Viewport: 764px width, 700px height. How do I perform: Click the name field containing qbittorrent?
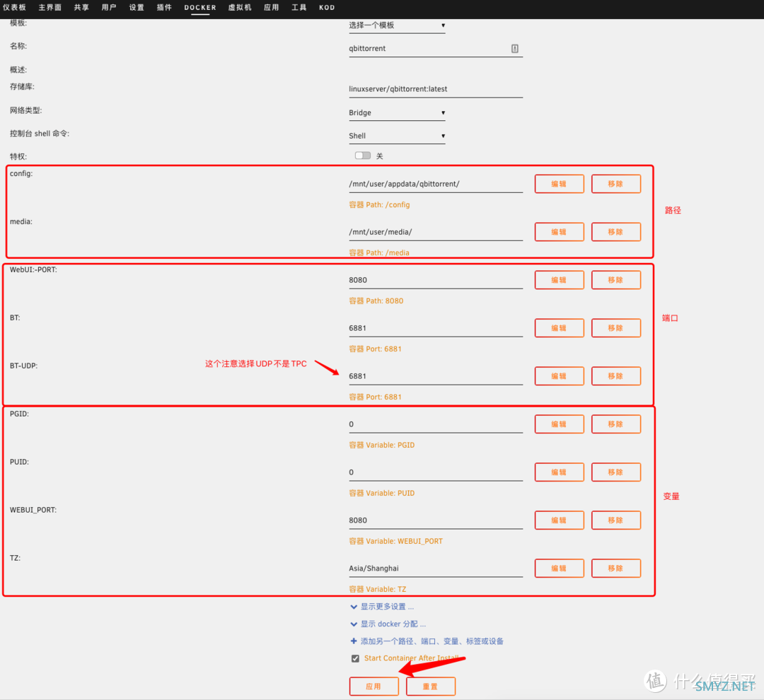[x=436, y=49]
